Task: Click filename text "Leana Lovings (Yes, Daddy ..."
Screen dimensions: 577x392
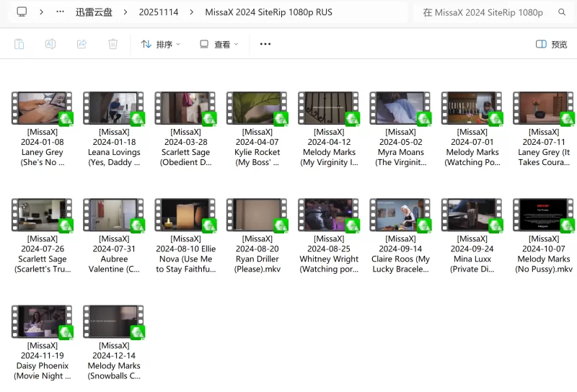Action: [114, 157]
